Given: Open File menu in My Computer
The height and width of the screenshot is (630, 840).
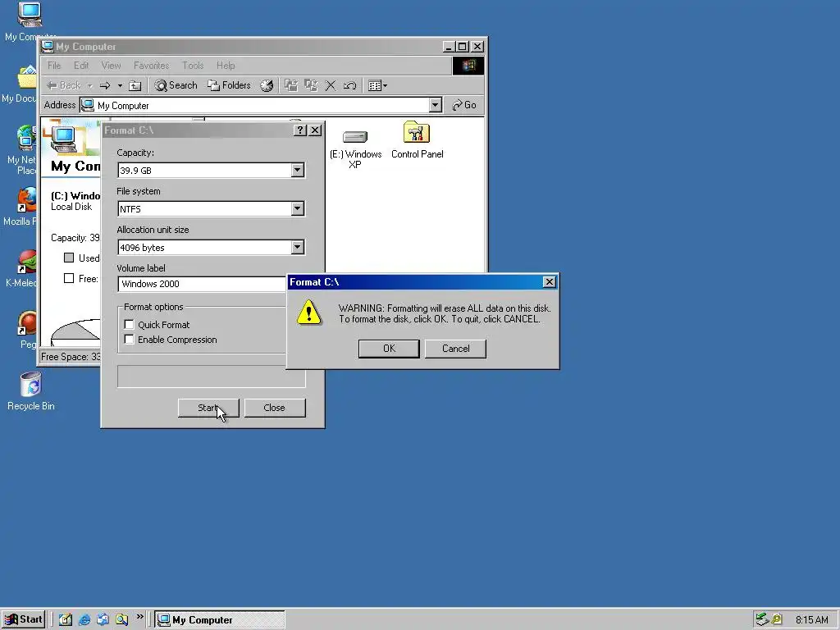Looking at the screenshot, I should (54, 66).
